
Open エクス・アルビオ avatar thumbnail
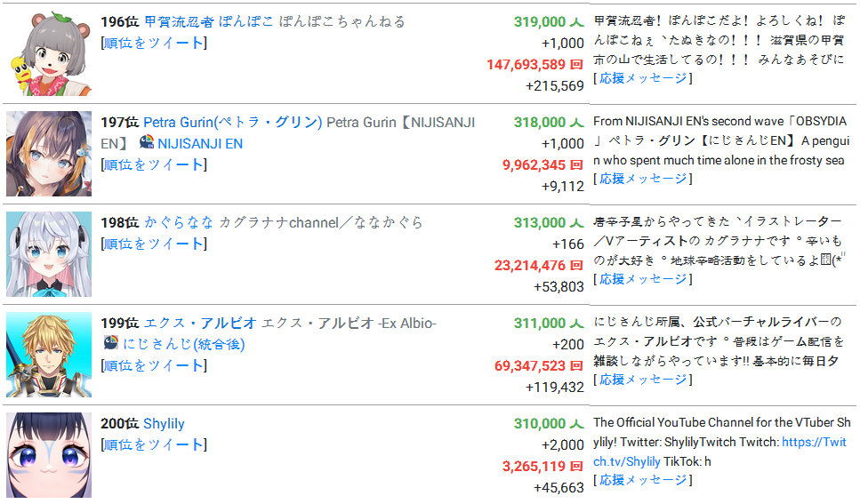(49, 355)
